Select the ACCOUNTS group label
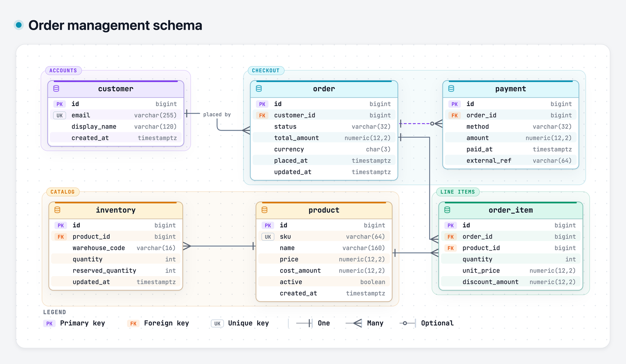626x364 pixels. [x=63, y=71]
